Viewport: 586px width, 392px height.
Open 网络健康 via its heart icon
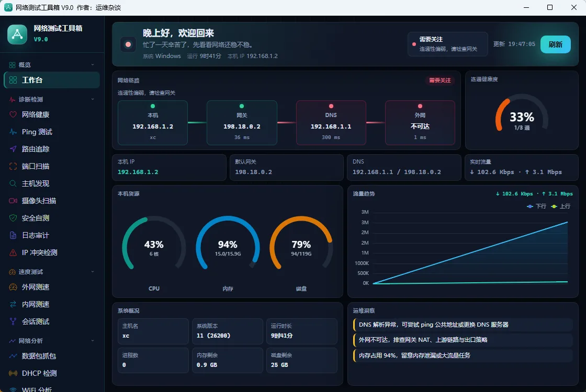point(13,114)
